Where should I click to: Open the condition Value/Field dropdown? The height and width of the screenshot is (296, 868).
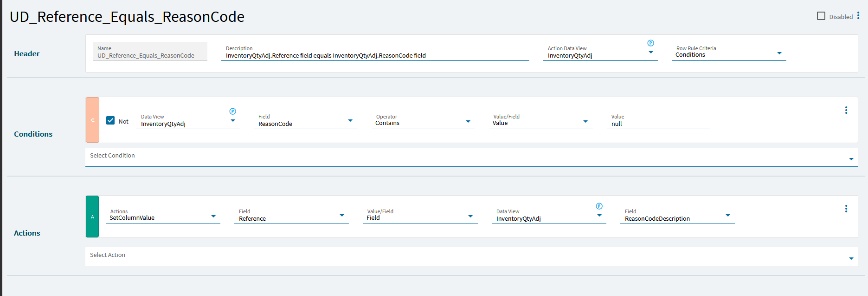[585, 122]
